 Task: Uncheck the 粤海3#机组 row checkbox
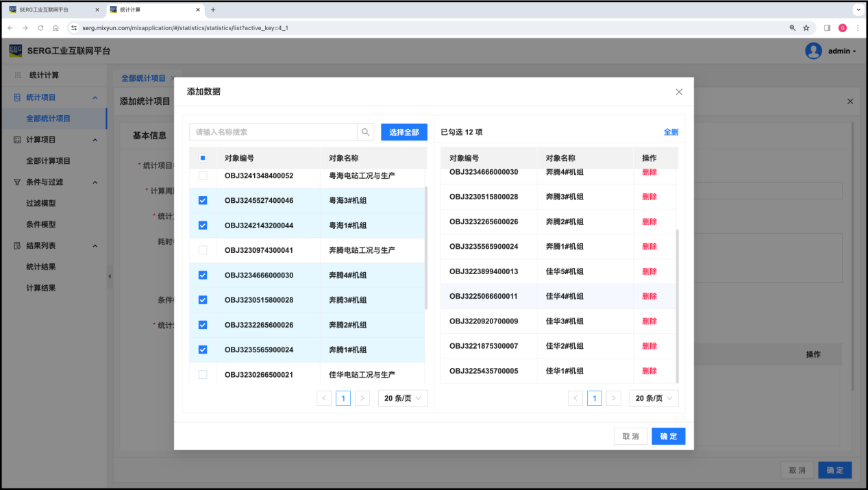click(x=203, y=201)
